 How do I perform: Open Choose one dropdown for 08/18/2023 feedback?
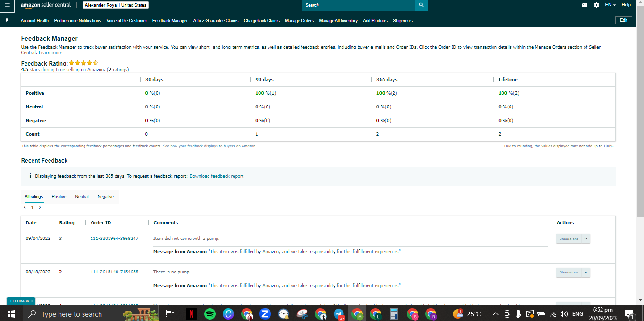(x=573, y=272)
